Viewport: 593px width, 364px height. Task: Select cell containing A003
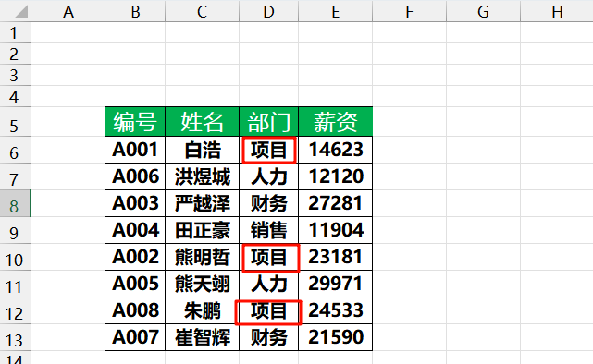tap(135, 203)
